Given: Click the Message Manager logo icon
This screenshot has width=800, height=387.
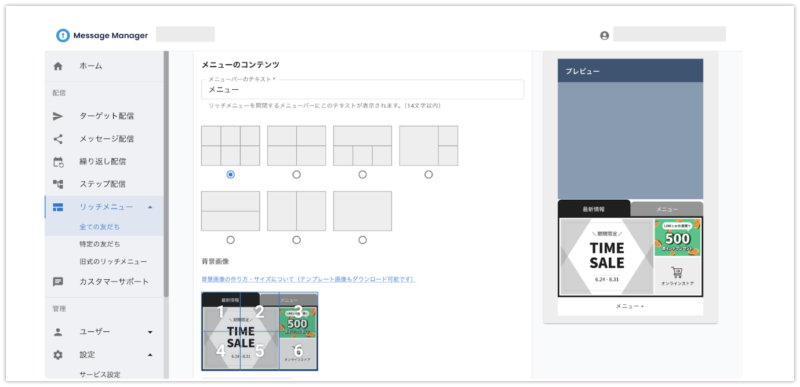Looking at the screenshot, I should [x=63, y=35].
